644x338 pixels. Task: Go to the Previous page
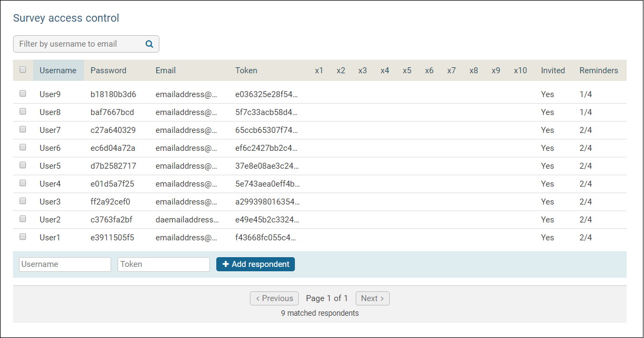274,298
